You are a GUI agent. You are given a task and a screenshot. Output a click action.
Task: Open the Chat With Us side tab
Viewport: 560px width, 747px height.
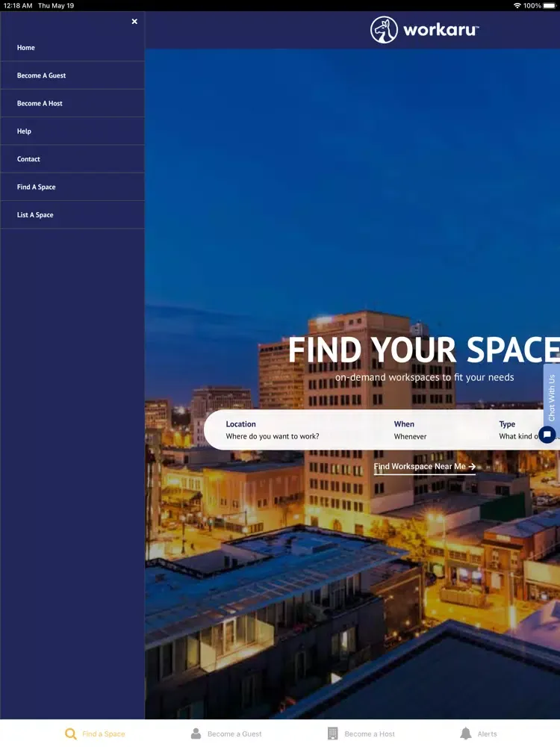click(552, 397)
